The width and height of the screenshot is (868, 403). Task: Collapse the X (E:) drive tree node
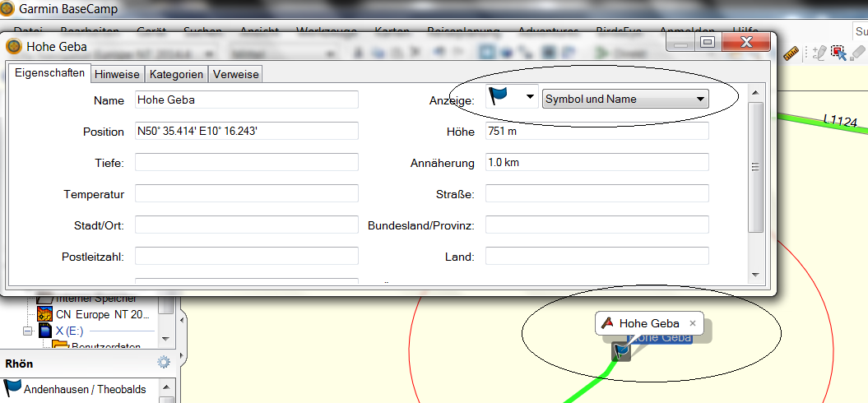point(27,331)
